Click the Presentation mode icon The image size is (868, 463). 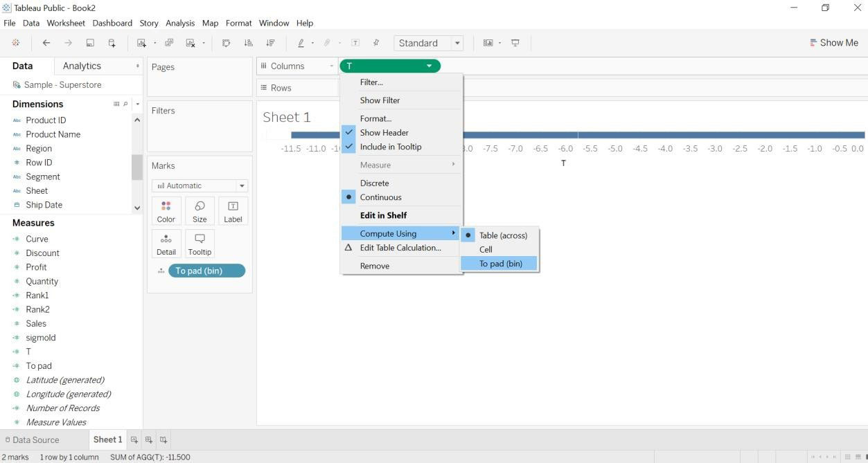(x=515, y=43)
